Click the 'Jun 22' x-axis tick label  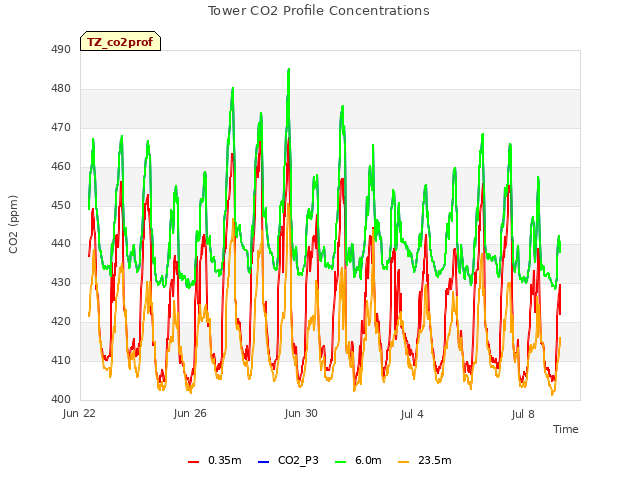coord(79,413)
